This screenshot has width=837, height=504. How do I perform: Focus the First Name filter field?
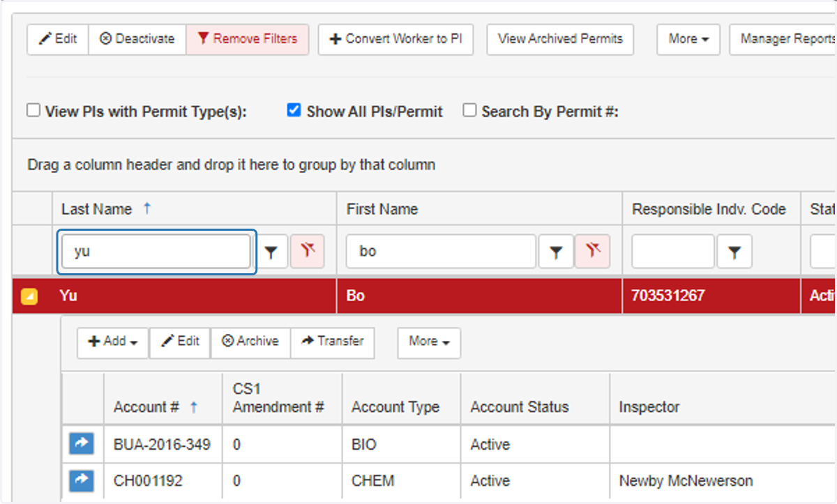(441, 252)
